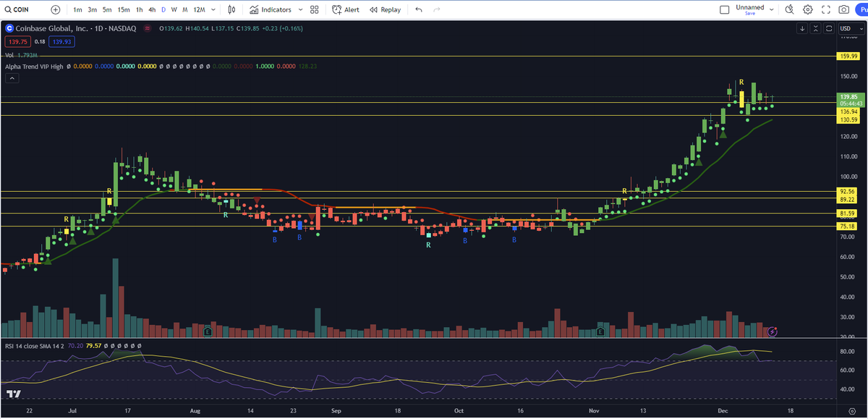Click the red status icon beside NASDAQ

pyautogui.click(x=148, y=29)
